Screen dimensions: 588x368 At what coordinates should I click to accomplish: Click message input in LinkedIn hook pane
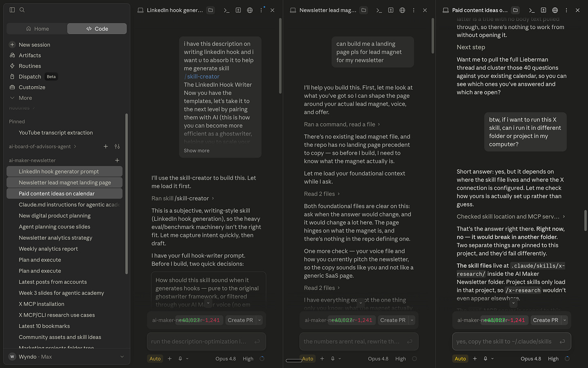[x=206, y=341]
